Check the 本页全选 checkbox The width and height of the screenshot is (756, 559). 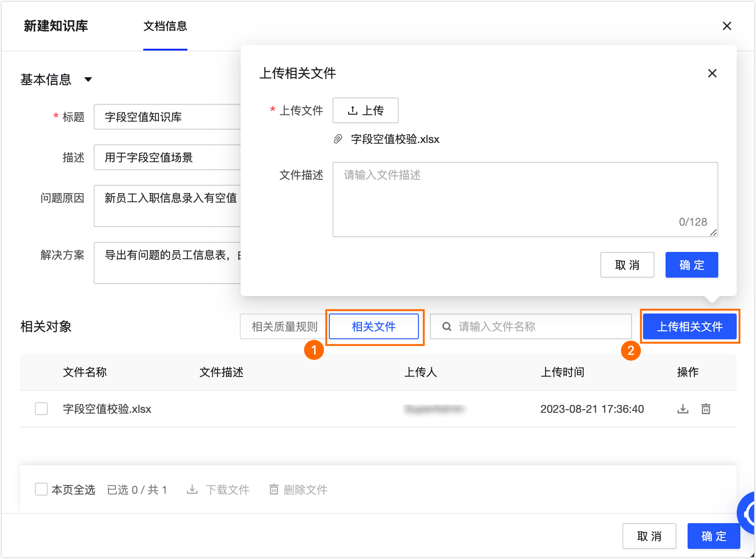pos(41,489)
